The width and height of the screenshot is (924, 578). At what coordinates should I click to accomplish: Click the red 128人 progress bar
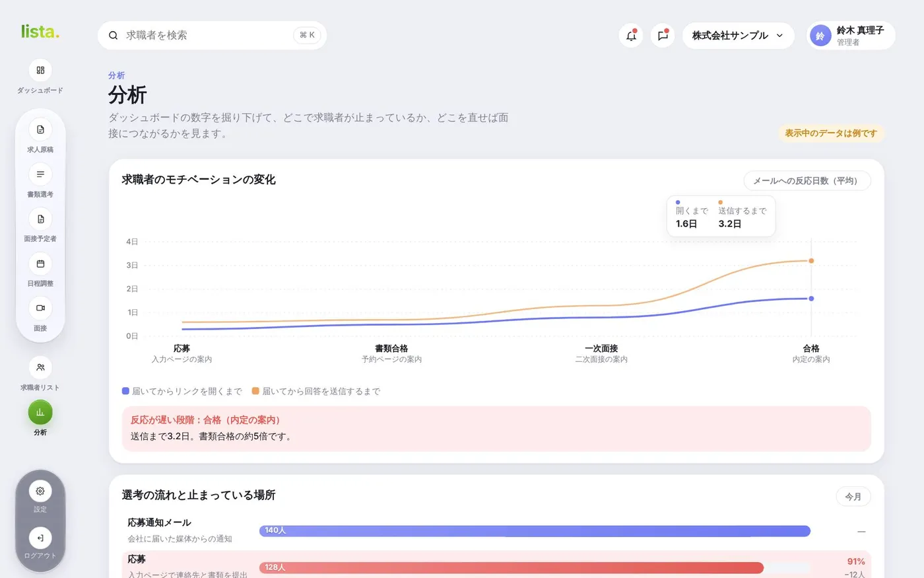point(511,567)
